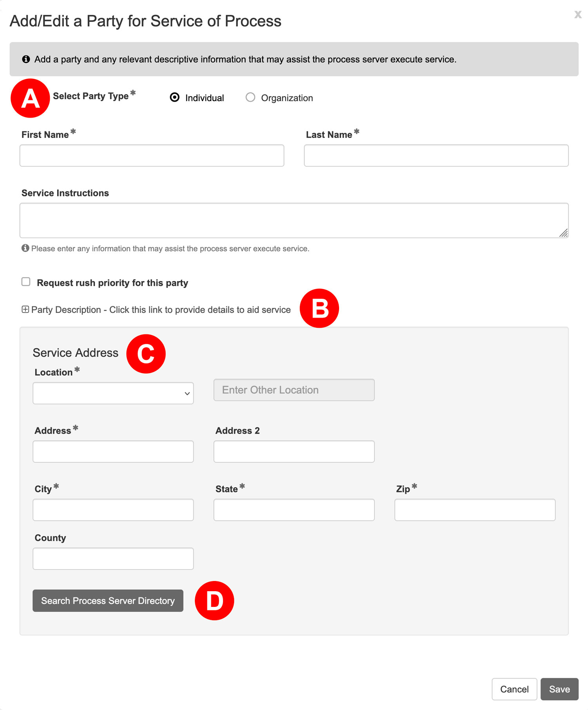Image resolution: width=588 pixels, height=710 pixels.
Task: Click the Address field
Action: click(x=113, y=452)
